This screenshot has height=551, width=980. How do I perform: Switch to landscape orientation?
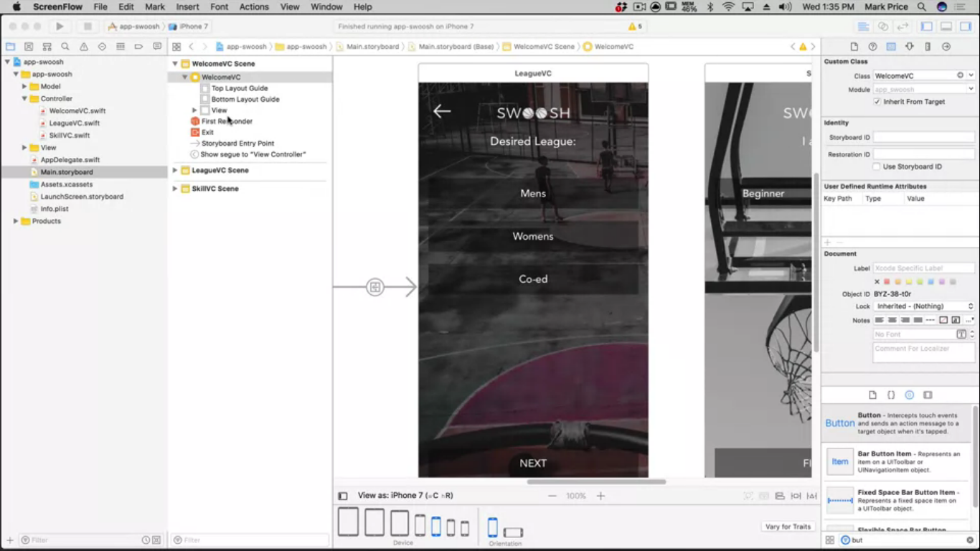coord(513,532)
